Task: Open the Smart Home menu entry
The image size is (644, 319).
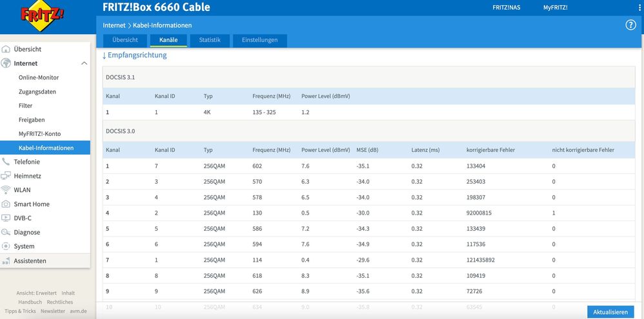Action: click(x=32, y=204)
